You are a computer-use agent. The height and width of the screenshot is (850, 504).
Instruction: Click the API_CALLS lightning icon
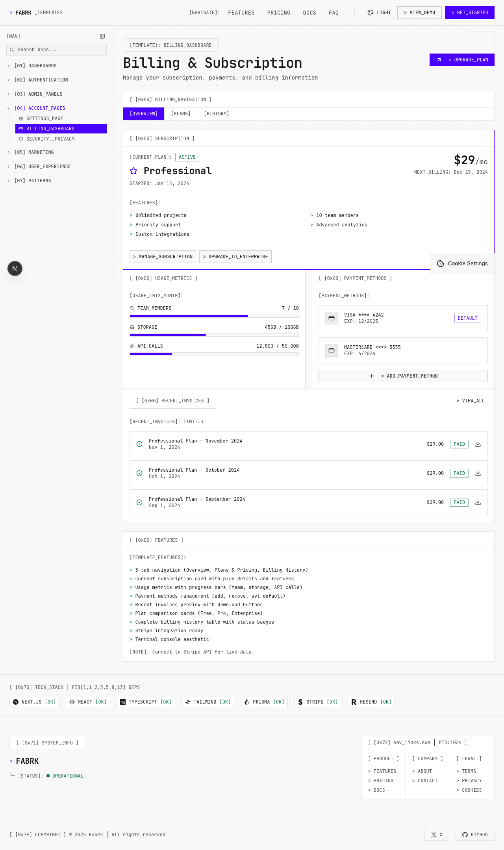click(132, 346)
